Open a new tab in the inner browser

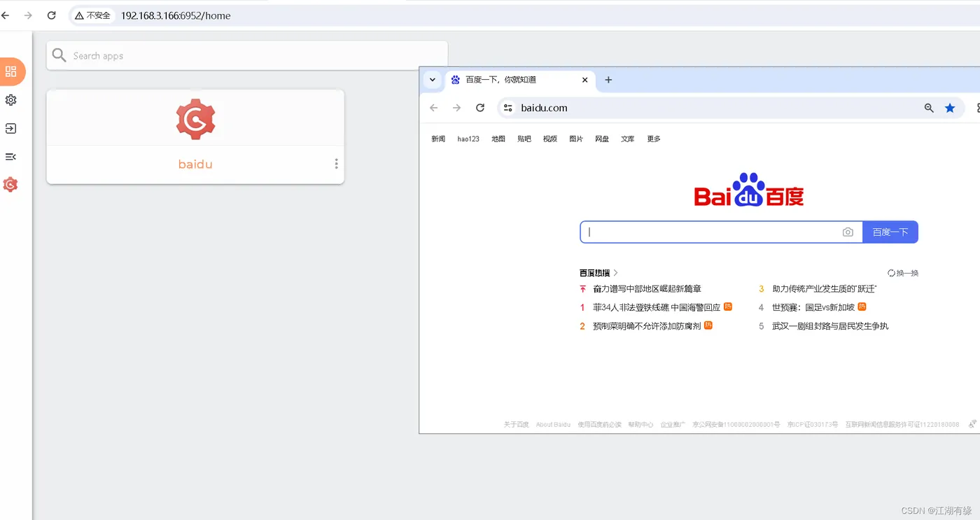point(608,80)
